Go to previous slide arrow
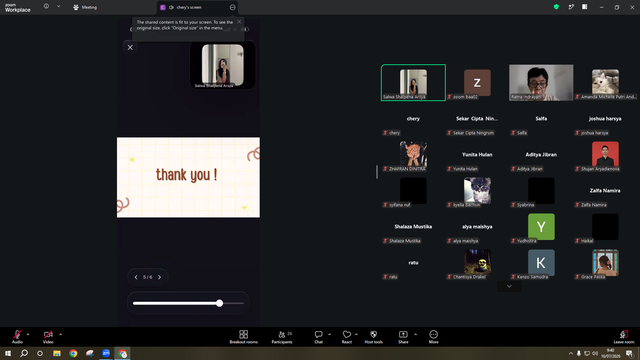Image resolution: width=640 pixels, height=360 pixels. click(136, 277)
